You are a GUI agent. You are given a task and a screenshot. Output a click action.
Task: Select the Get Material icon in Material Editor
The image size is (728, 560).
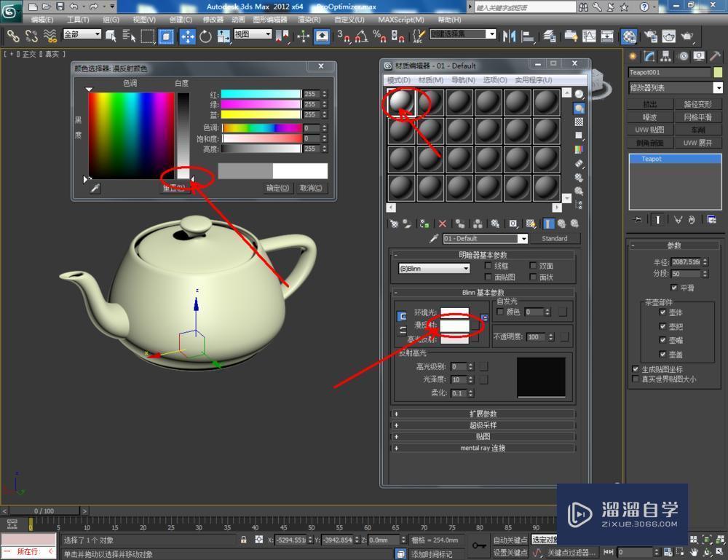tap(395, 224)
